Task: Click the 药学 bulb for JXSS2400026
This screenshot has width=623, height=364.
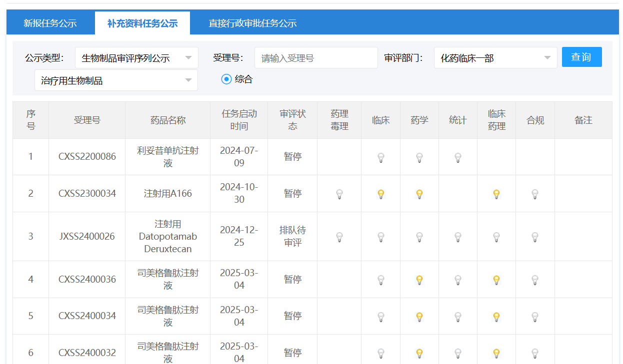Action: (x=419, y=237)
